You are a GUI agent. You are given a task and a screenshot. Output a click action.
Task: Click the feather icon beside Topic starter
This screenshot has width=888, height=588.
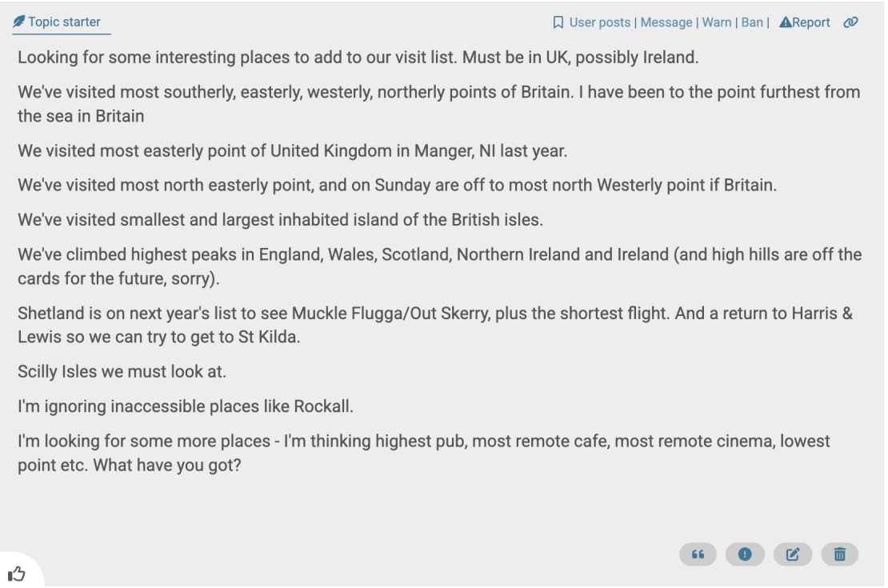coord(18,22)
